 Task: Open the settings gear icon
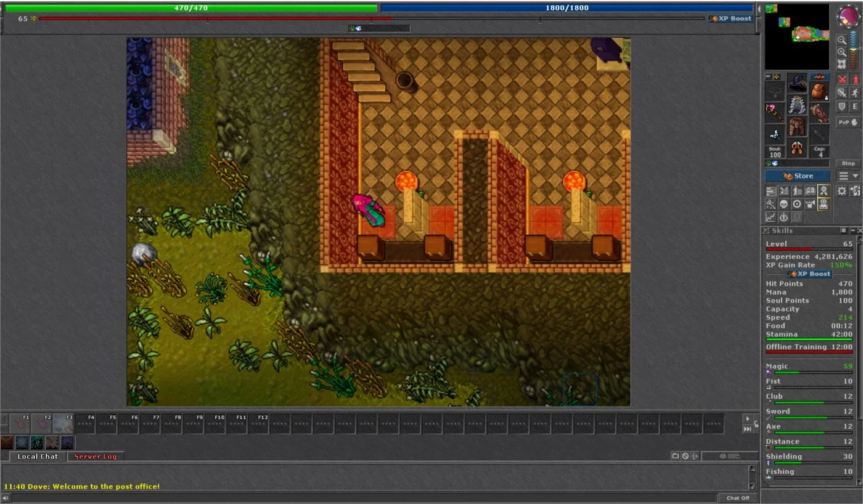842,191
